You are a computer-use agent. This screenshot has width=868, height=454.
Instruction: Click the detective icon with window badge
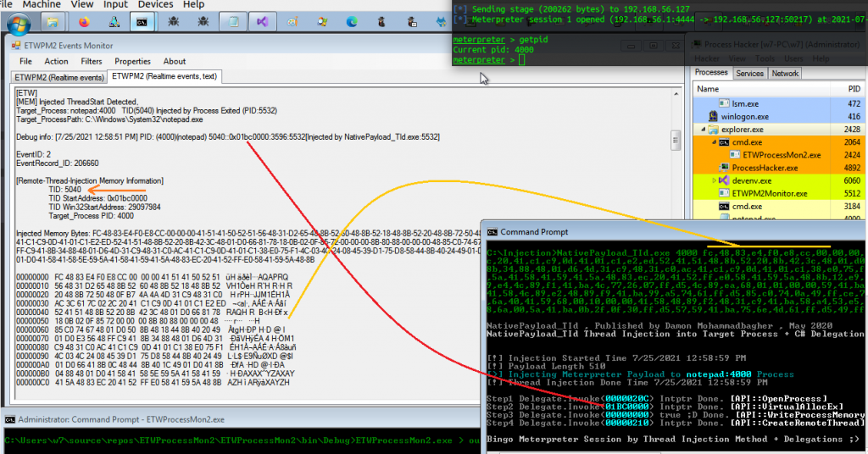[412, 22]
